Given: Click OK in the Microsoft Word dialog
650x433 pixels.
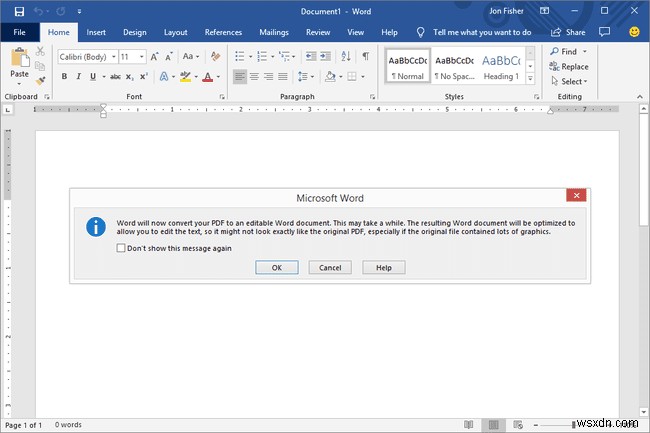Looking at the screenshot, I should click(276, 267).
